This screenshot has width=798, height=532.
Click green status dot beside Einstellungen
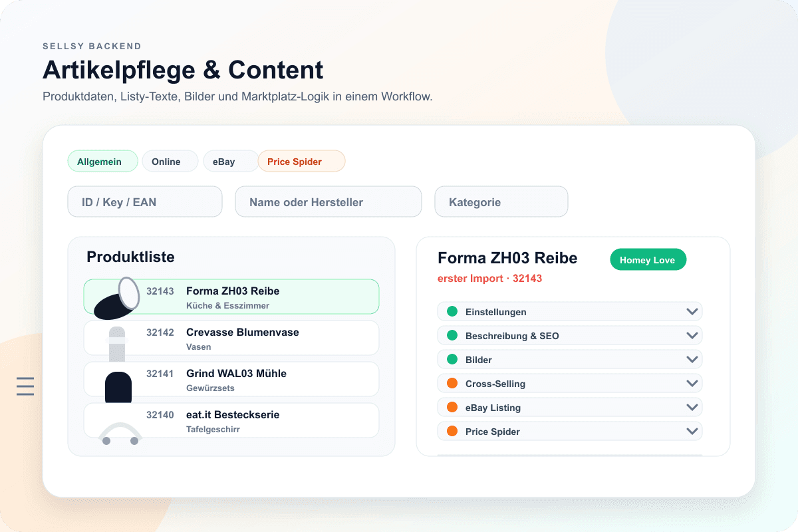[452, 311]
